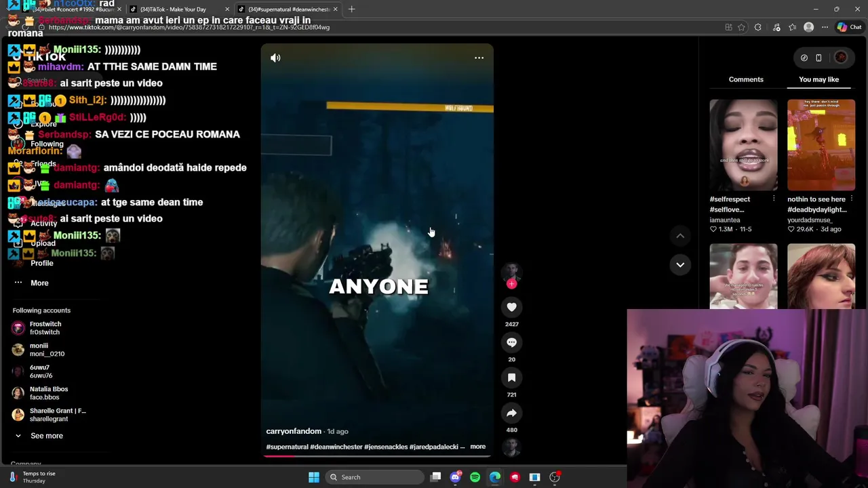868x488 pixels.
Task: Open the video's three-dot options menu
Action: (x=479, y=58)
